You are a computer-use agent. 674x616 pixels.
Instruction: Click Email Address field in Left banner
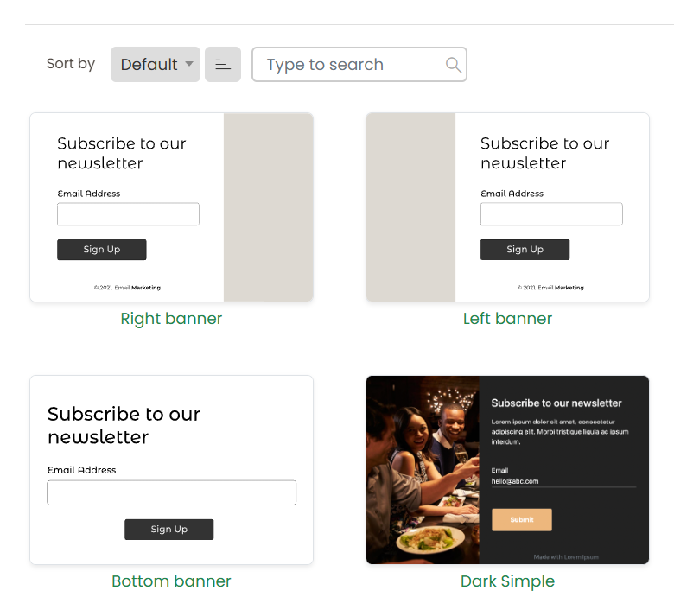pos(551,214)
